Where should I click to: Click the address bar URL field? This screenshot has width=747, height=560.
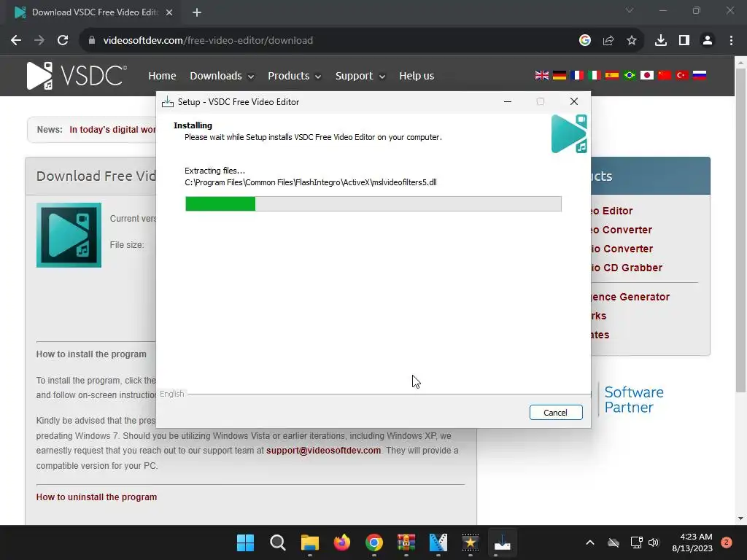(x=329, y=41)
